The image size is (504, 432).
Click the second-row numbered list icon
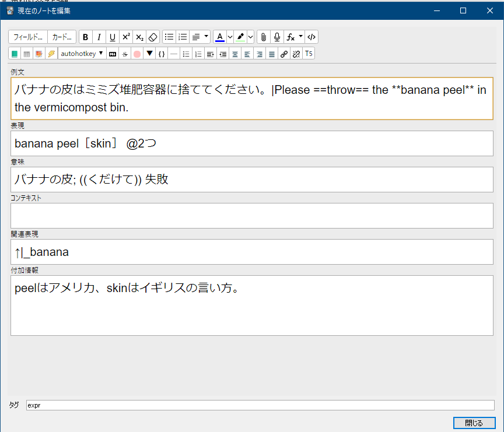pyautogui.click(x=198, y=54)
